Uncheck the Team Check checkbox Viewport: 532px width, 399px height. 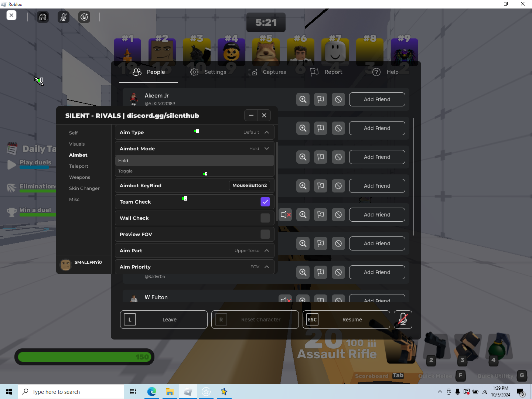(265, 202)
